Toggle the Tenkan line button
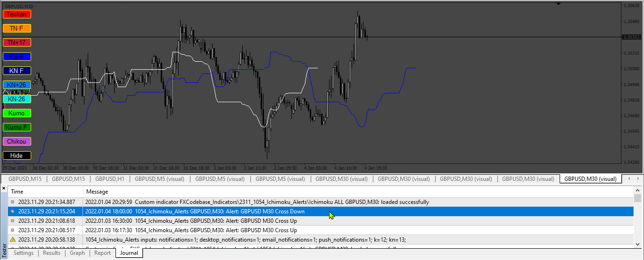The image size is (644, 260). coord(17,14)
